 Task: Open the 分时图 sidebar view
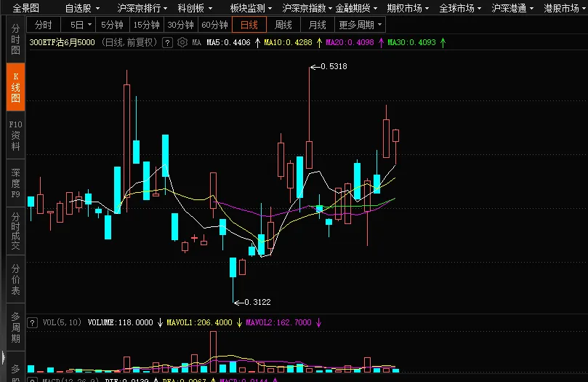16,39
